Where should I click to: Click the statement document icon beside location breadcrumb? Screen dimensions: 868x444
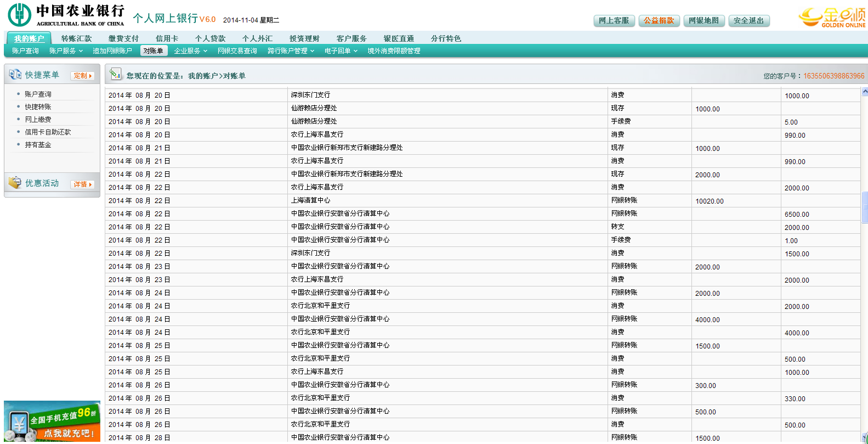[x=115, y=74]
